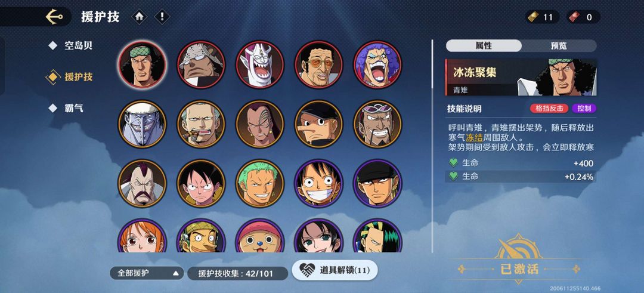644x293 pixels.
Task: Click the gold ticket currency icon
Action: click(534, 17)
